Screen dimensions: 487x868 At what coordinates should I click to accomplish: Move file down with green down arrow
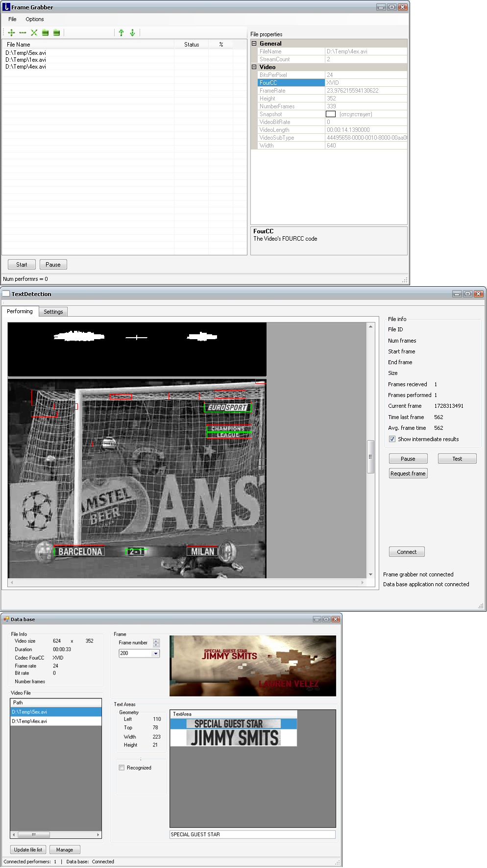click(x=132, y=33)
